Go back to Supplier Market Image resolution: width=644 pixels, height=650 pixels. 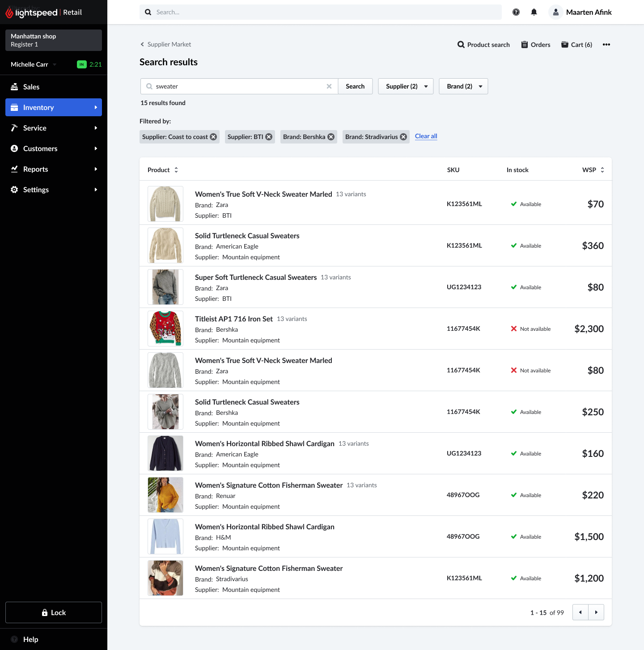coord(165,44)
